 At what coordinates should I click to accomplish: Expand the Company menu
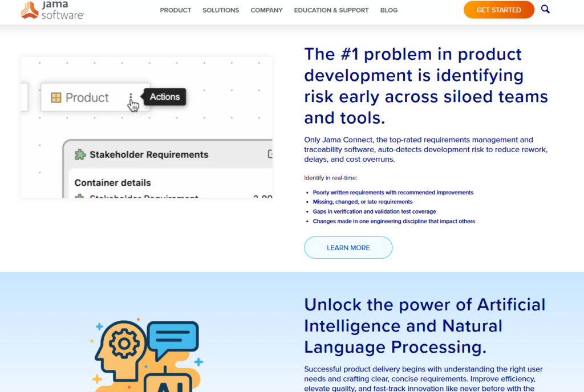(266, 10)
